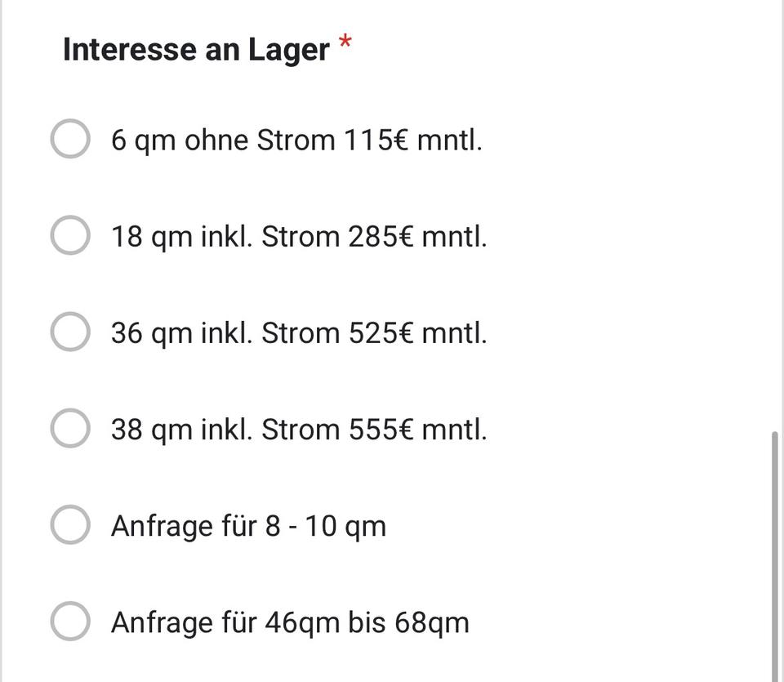Select the 6 qm ohne Strom radio button
This screenshot has width=784, height=682.
[x=70, y=139]
